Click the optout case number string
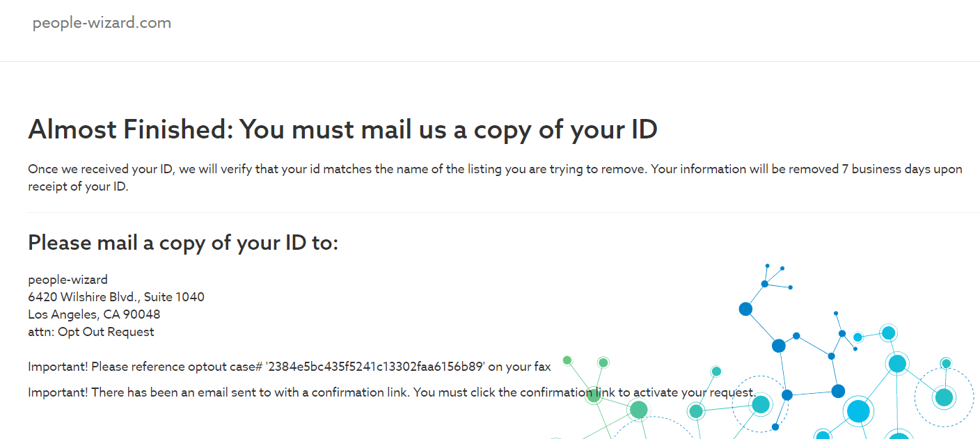The height and width of the screenshot is (439, 980). [374, 367]
